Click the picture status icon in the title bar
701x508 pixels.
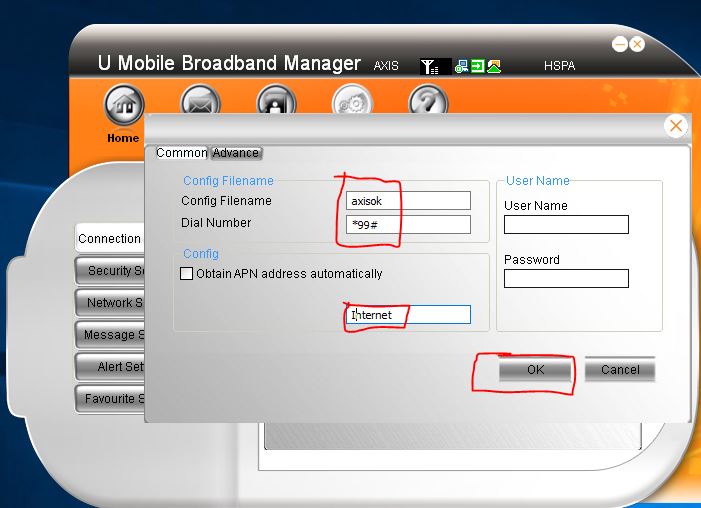pos(494,67)
